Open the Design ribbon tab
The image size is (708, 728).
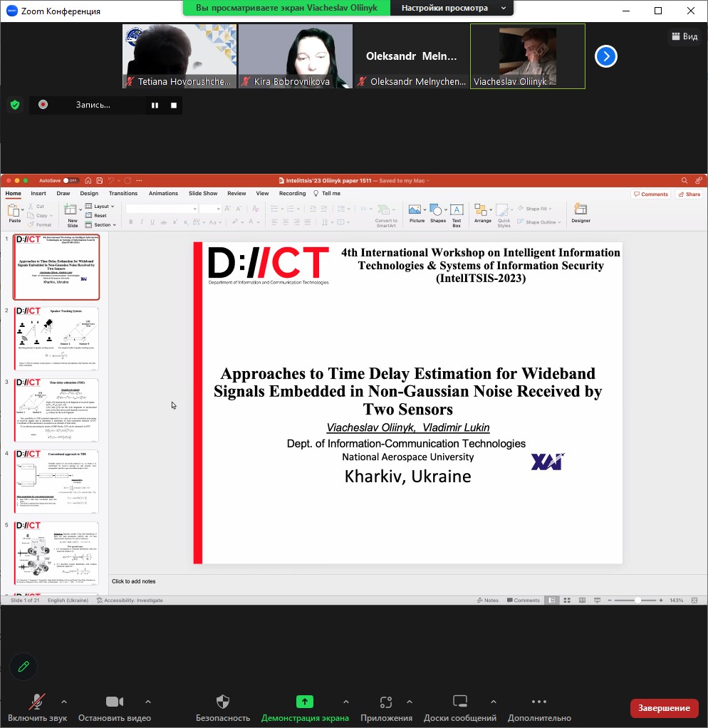pyautogui.click(x=89, y=194)
